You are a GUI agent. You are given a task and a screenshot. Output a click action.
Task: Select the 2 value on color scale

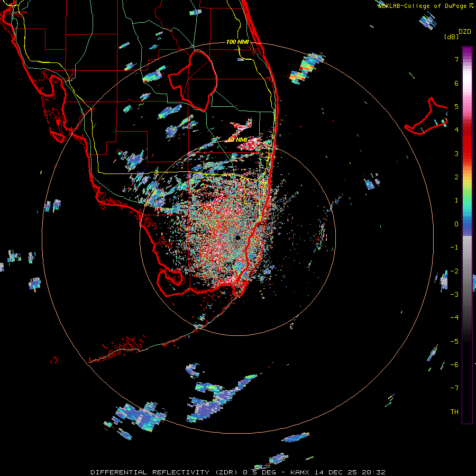(x=456, y=177)
